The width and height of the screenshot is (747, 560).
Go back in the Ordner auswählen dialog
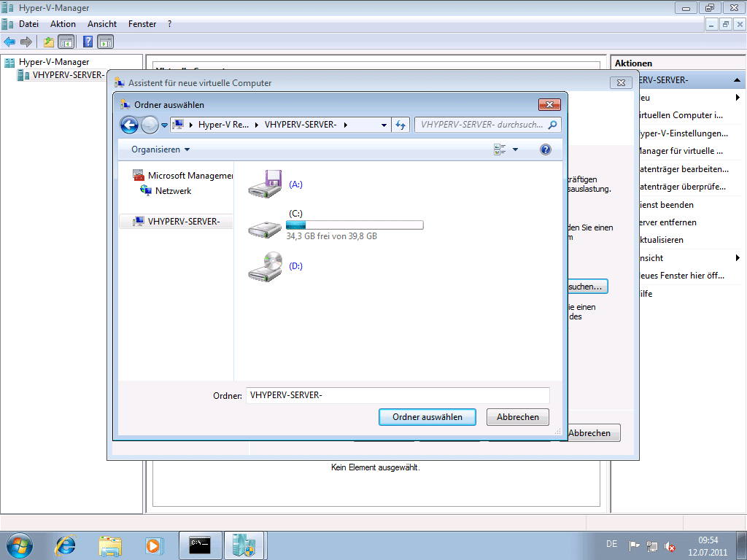coord(129,125)
